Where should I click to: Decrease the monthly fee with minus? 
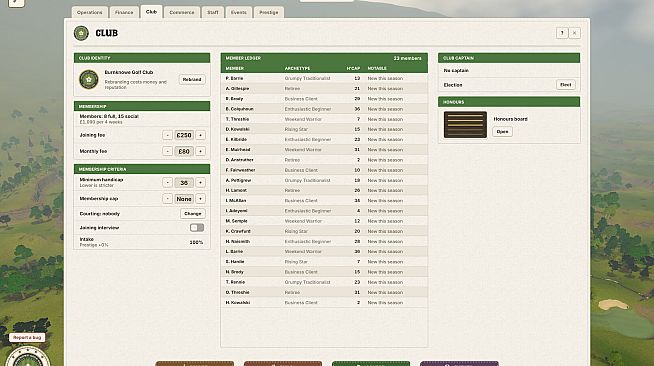pos(167,151)
